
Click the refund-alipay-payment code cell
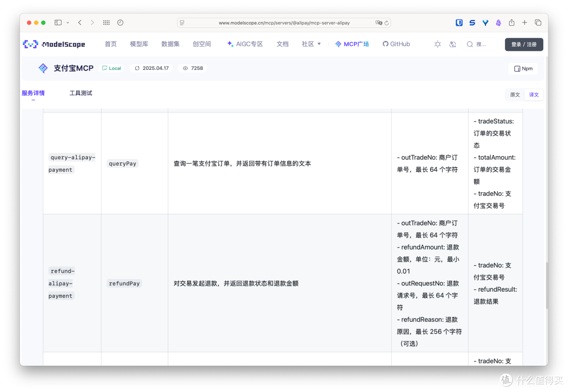62,283
